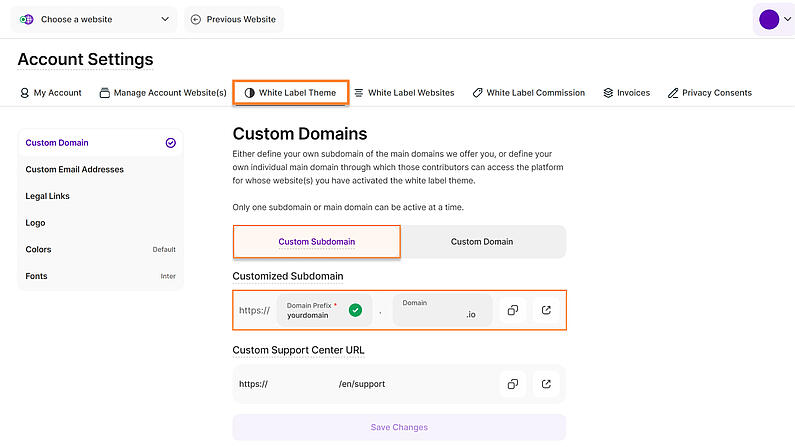Click the Privacy Consents pencil icon
795x447 pixels.
click(x=673, y=93)
